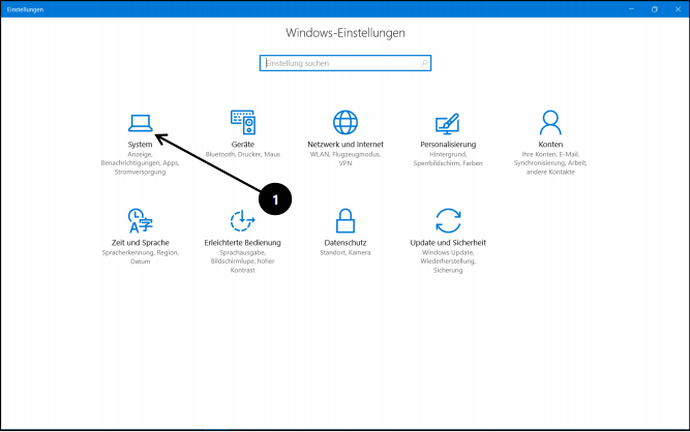Click the Windows-Einstellungen heading
This screenshot has width=690, height=432.
tap(345, 33)
